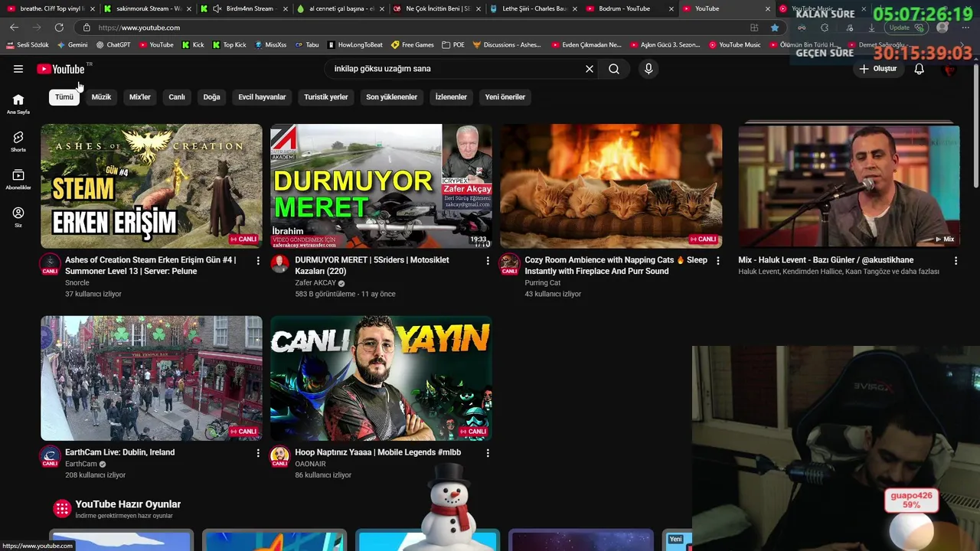Screen dimensions: 980x551
Task: Open the OAONAIR channel link
Action: 310,464
